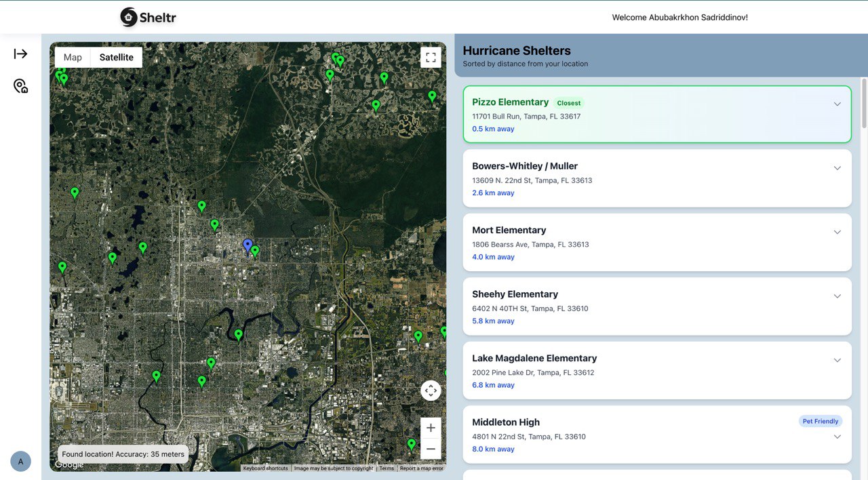Click the shelter list scrollbar
868x480 pixels.
click(x=864, y=102)
